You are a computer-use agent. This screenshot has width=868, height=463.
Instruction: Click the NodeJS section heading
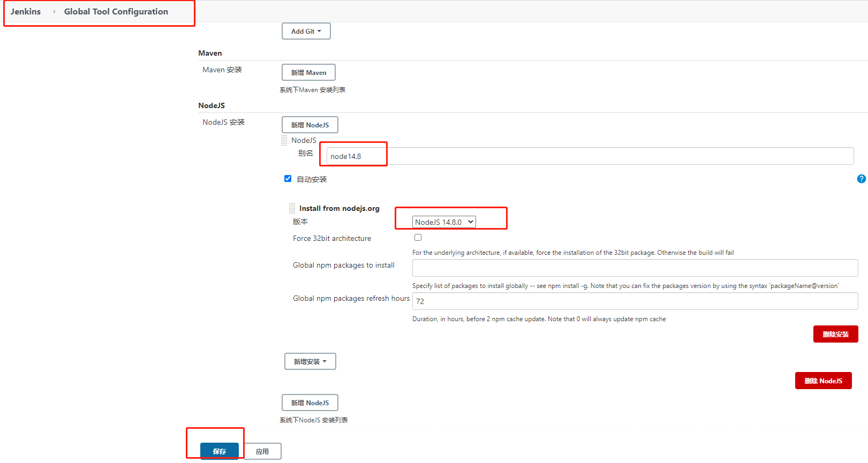[x=212, y=105]
